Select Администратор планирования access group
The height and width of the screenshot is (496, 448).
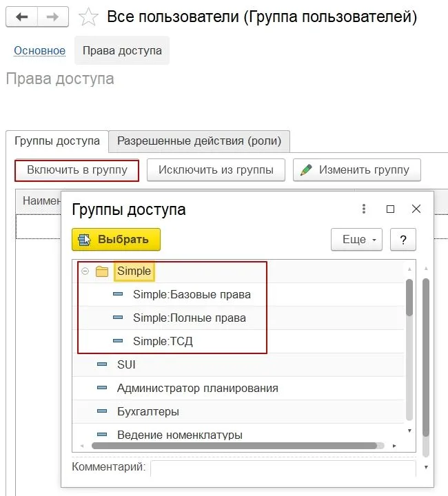click(x=197, y=389)
